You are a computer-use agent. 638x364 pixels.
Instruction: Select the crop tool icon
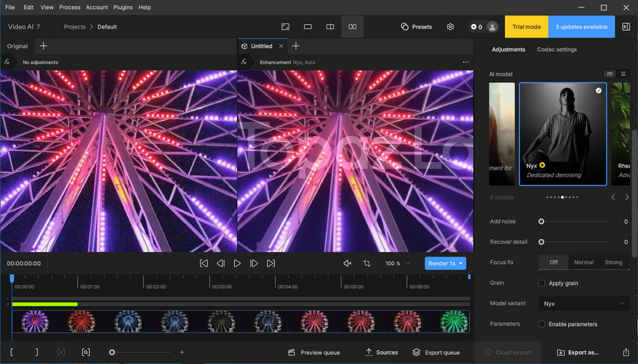[367, 263]
